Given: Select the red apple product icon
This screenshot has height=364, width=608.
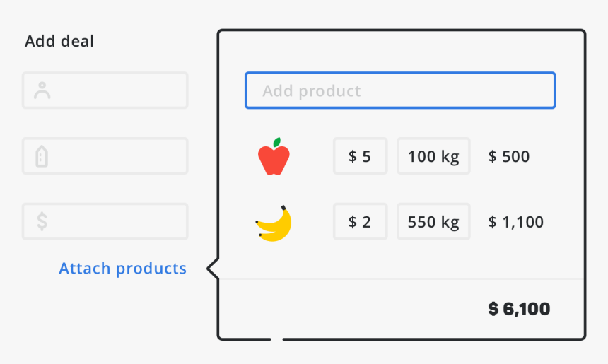Looking at the screenshot, I should click(274, 156).
